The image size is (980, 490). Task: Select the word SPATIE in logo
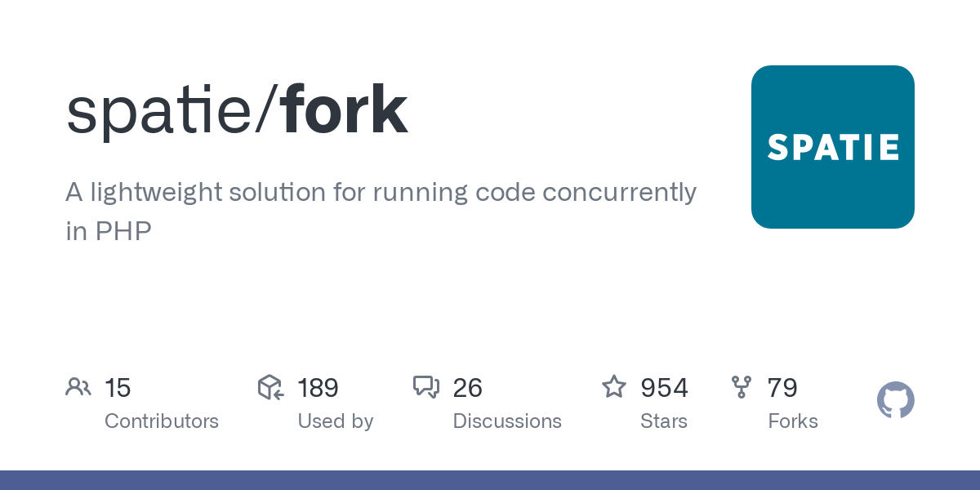833,148
